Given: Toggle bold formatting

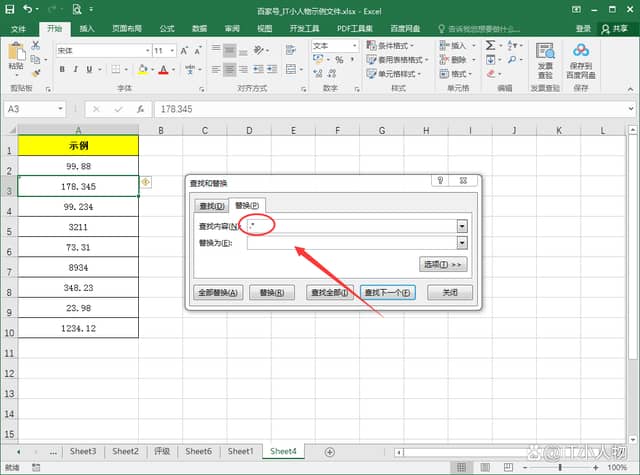Looking at the screenshot, I should (62, 69).
